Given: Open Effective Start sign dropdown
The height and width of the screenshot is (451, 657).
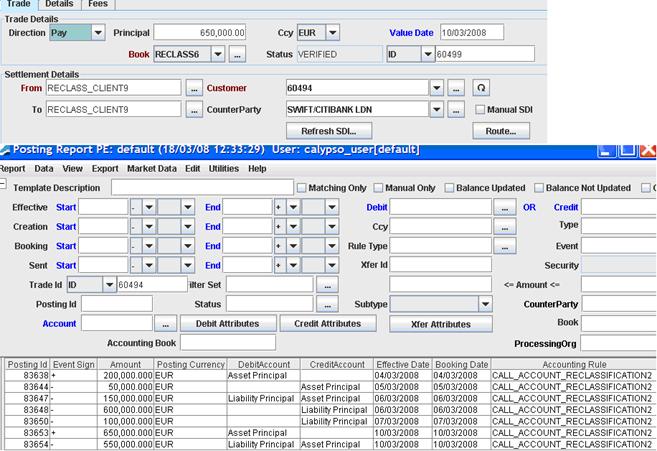Looking at the screenshot, I should (149, 207).
